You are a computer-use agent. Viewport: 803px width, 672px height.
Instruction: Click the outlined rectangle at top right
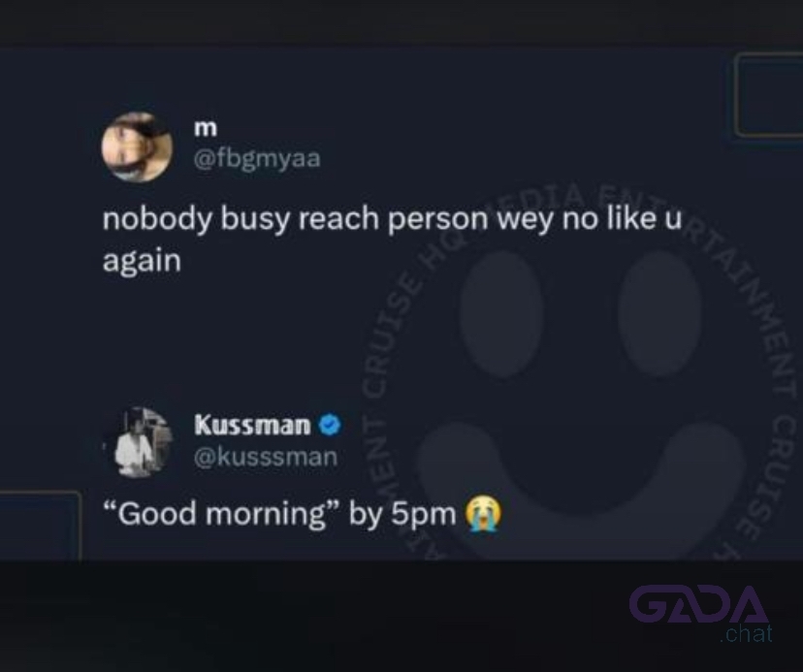(x=769, y=95)
